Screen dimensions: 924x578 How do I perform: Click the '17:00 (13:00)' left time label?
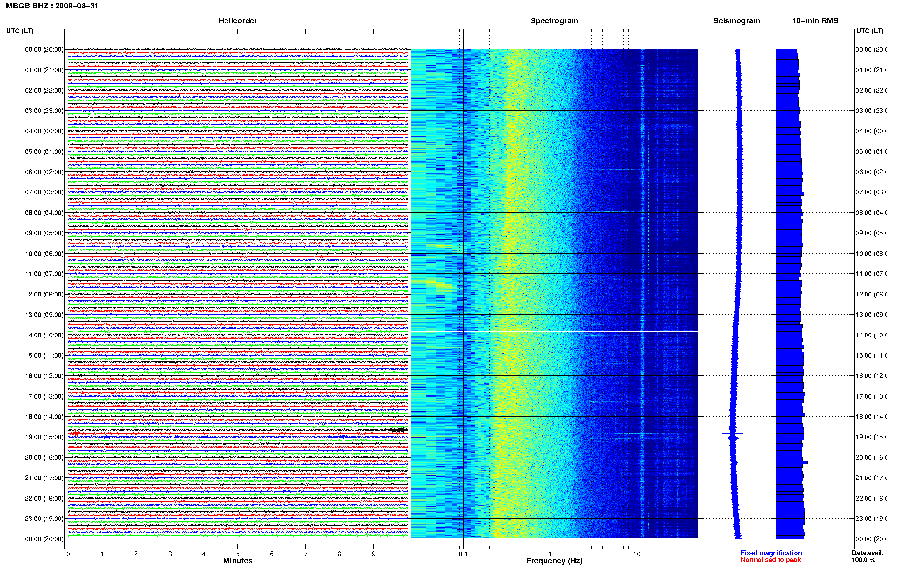coord(44,396)
